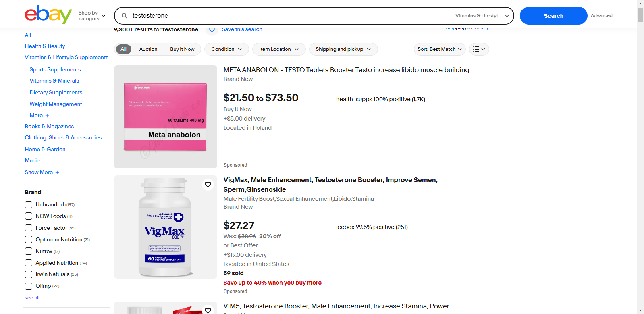Open the Meta anabolon product thumbnail
This screenshot has height=314, width=644.
click(166, 117)
